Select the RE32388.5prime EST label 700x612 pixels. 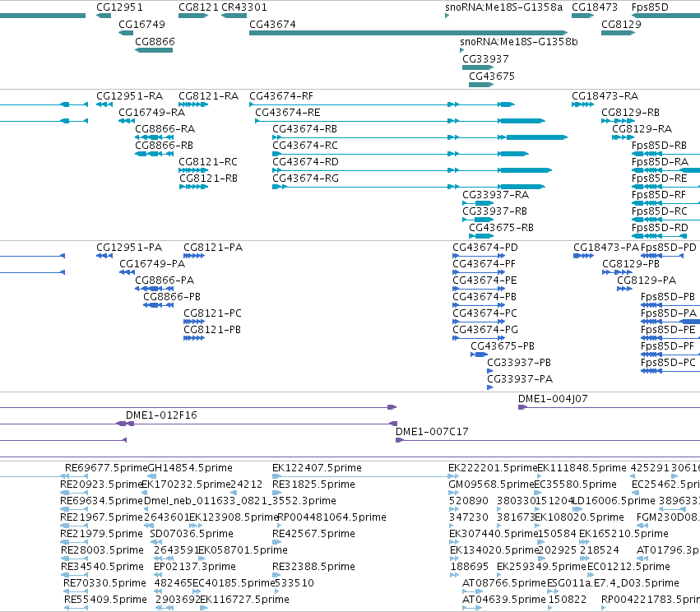point(313,567)
